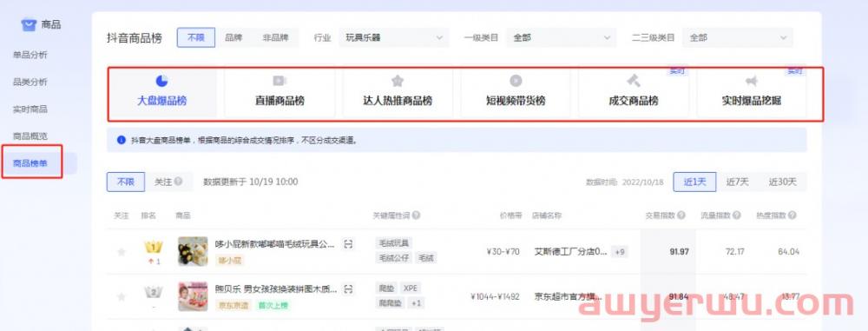
Task: Select the 不限 option above the table
Action: 126,182
